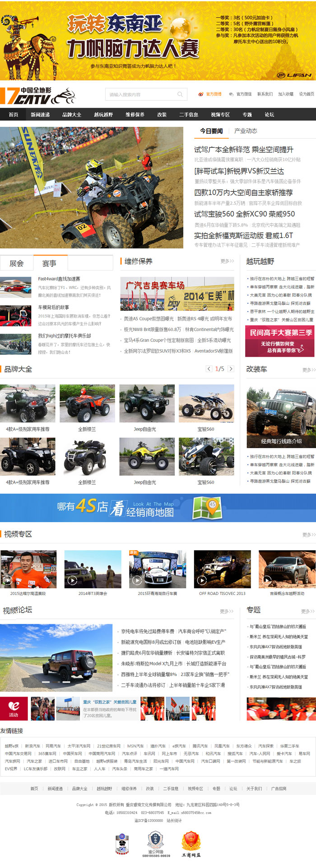Open 论坛 navigation item
Screen dimensions: 316x868
point(270,114)
